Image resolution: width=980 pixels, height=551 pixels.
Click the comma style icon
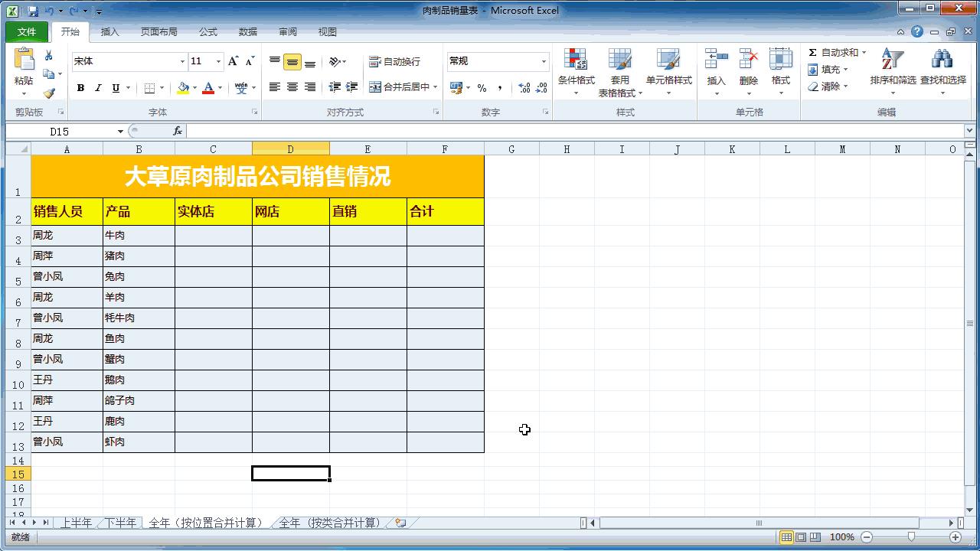point(500,88)
